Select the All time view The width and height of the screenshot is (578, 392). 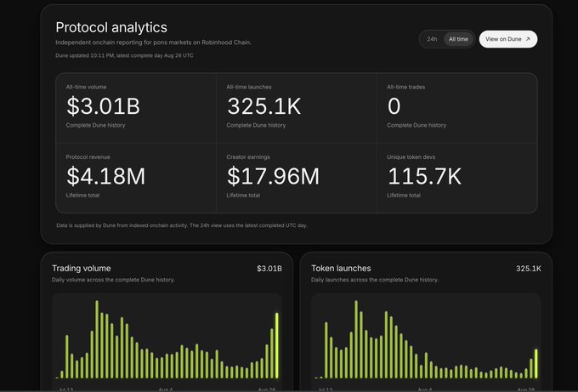tap(458, 39)
